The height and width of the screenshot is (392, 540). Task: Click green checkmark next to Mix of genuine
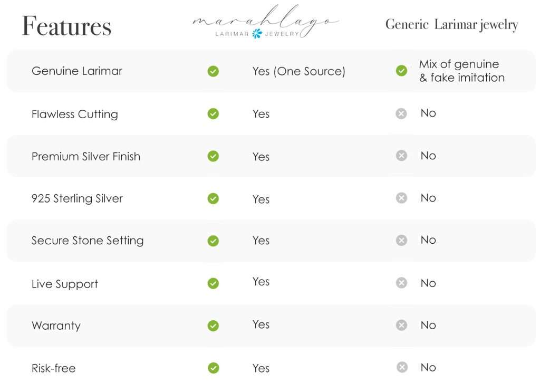401,71
